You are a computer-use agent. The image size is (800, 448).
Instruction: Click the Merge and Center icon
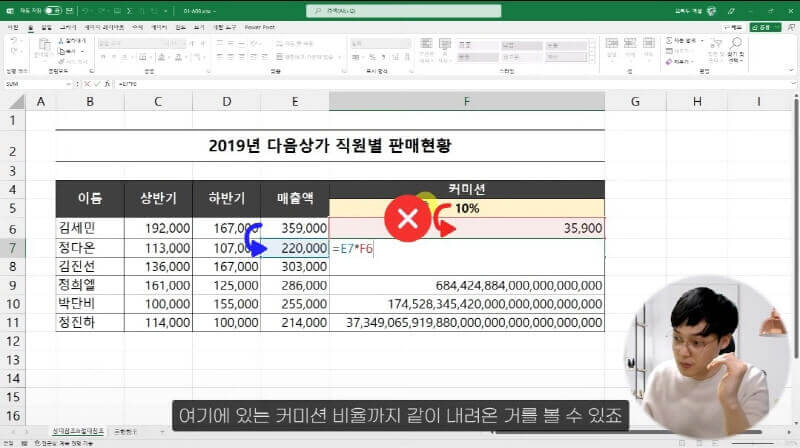tap(280, 57)
